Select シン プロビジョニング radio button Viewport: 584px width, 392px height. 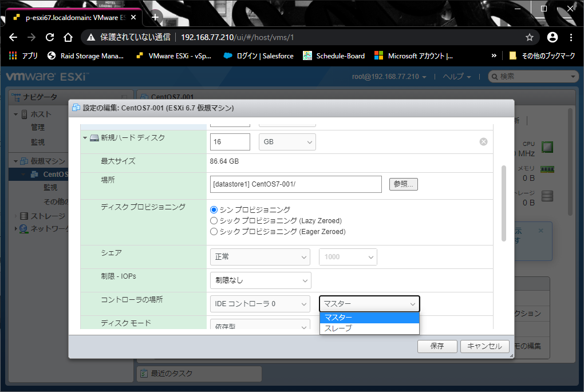point(214,210)
